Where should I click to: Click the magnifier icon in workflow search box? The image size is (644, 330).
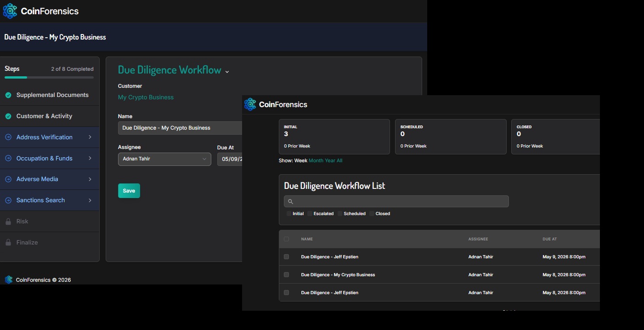pos(291,202)
